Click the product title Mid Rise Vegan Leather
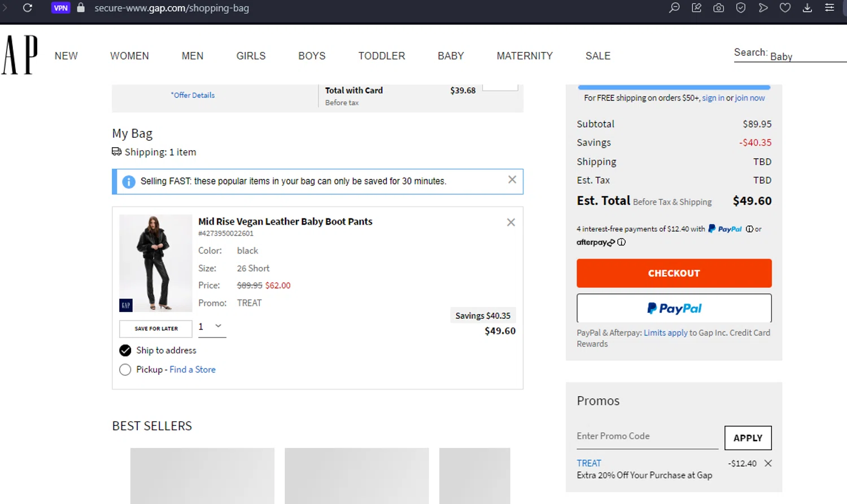The height and width of the screenshot is (504, 847). (x=285, y=222)
